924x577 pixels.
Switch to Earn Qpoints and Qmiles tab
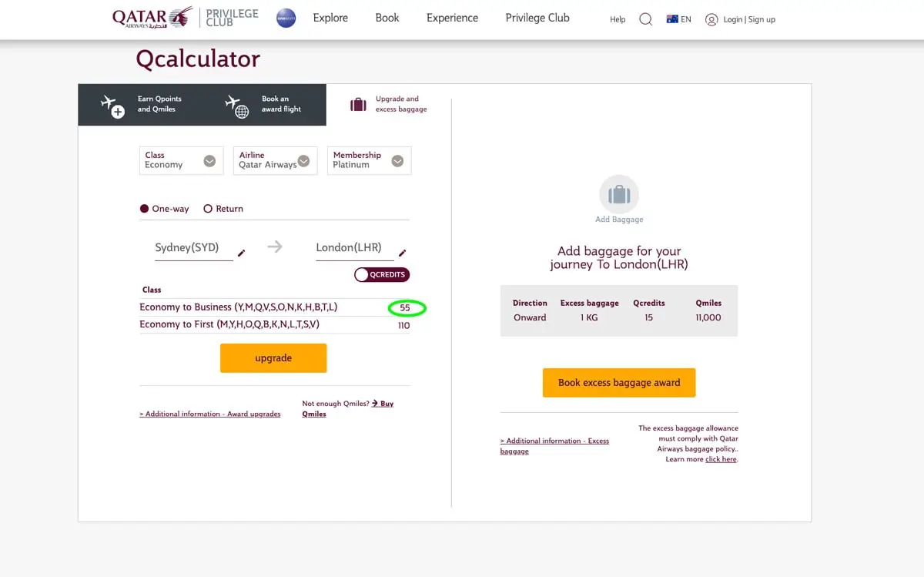coord(140,105)
